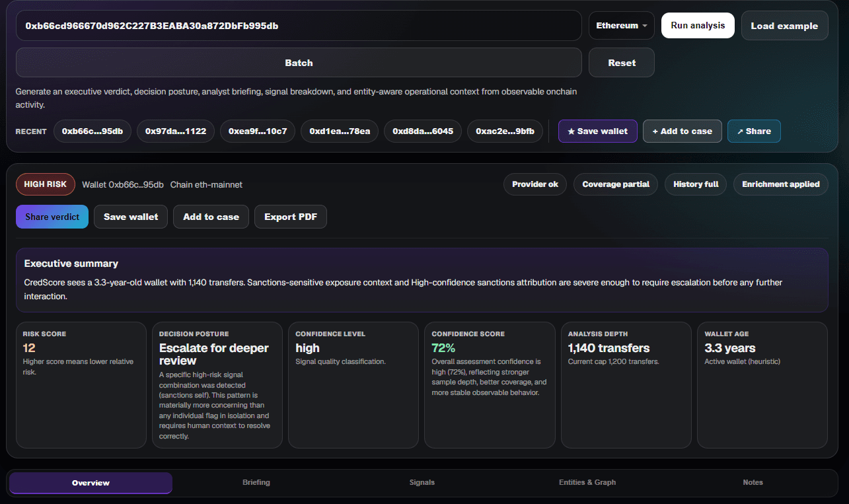Click the Executive summary heading

coord(71,264)
